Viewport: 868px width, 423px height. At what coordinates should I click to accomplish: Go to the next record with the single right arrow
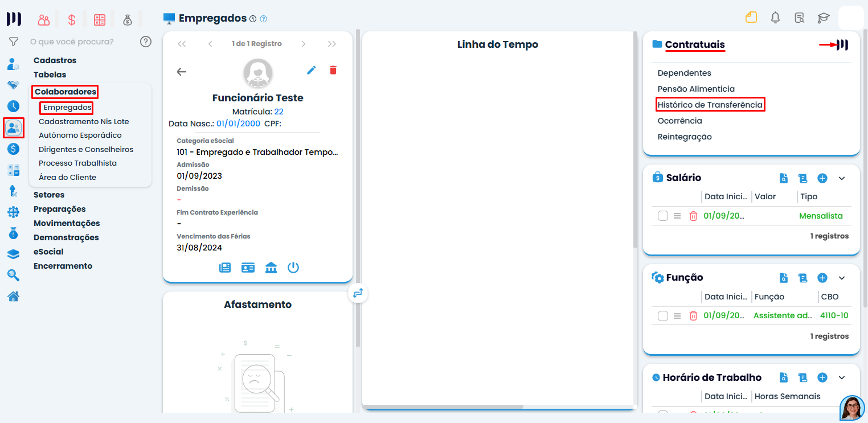[x=304, y=44]
